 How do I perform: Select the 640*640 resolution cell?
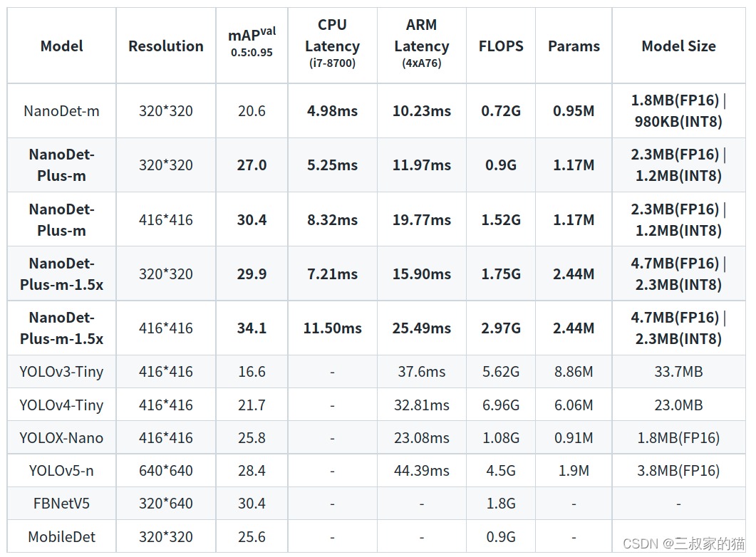(x=166, y=471)
